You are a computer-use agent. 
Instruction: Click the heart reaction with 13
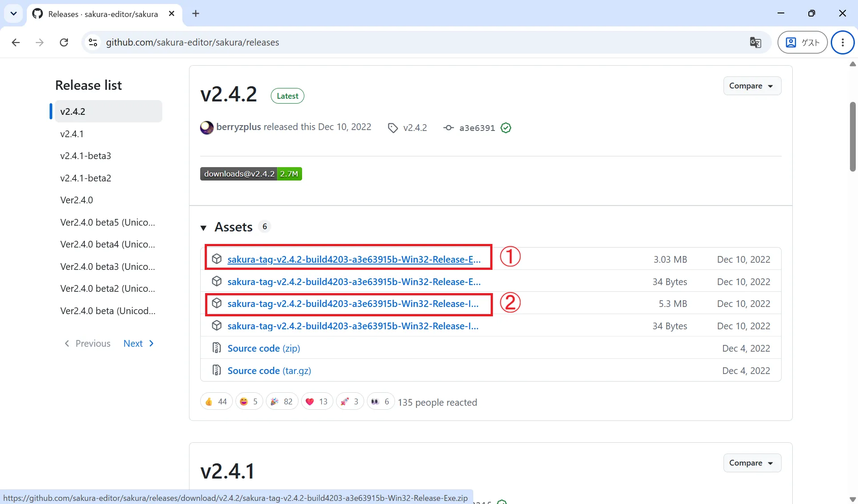click(x=317, y=402)
